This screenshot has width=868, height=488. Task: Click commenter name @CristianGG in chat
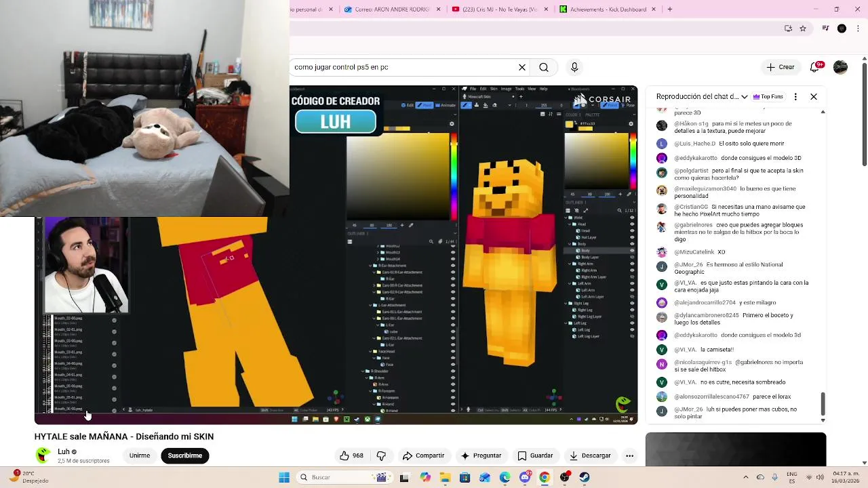click(x=691, y=207)
